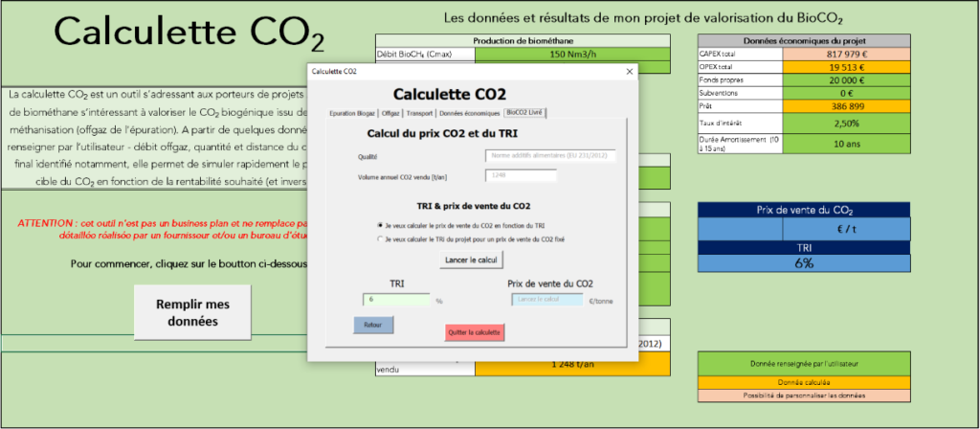Click the Qualité field in dialog
The height and width of the screenshot is (429, 980).
[x=550, y=156]
